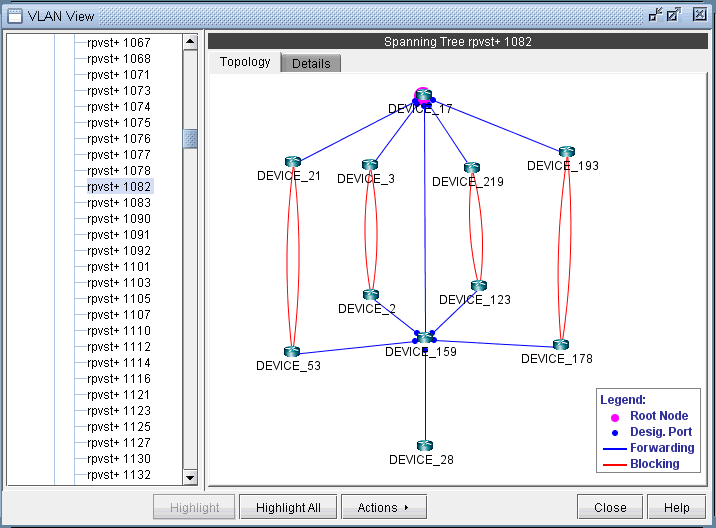
Task: Select the DEVICE_3 switch icon
Action: click(x=370, y=165)
